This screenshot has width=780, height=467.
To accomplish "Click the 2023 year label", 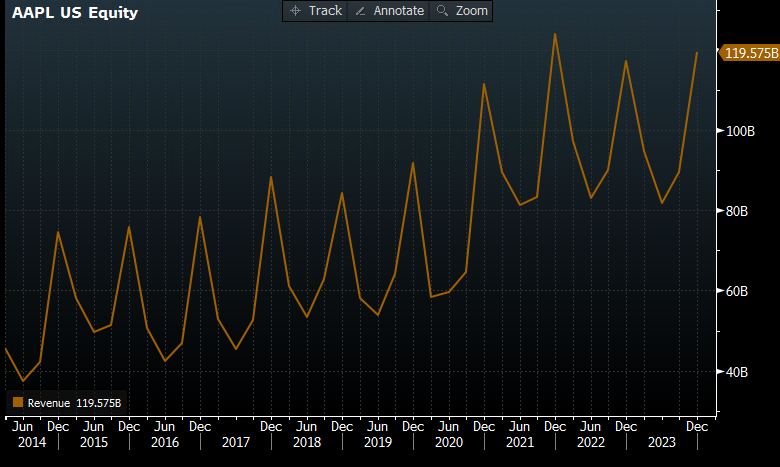I will click(x=662, y=442).
